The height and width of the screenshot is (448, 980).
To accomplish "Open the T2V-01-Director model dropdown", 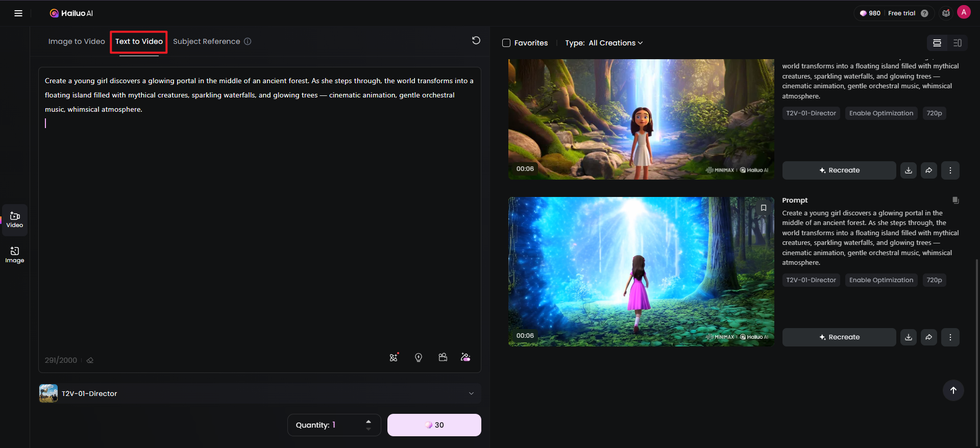I will [260, 393].
